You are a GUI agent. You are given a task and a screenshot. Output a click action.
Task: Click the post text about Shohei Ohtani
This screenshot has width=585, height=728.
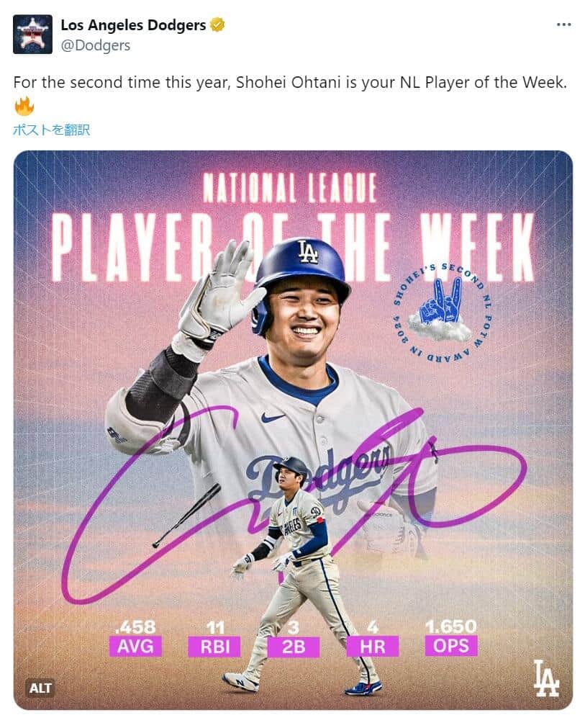[291, 82]
